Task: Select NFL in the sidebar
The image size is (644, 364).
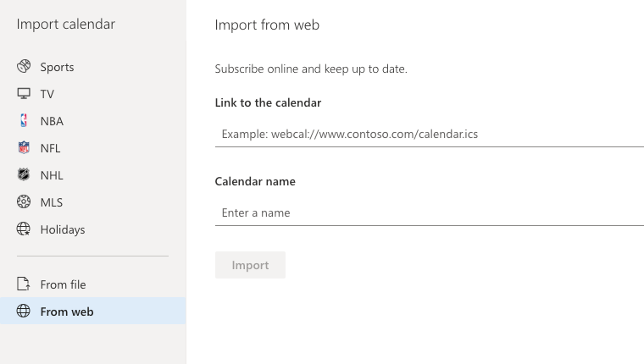Action: tap(93, 148)
